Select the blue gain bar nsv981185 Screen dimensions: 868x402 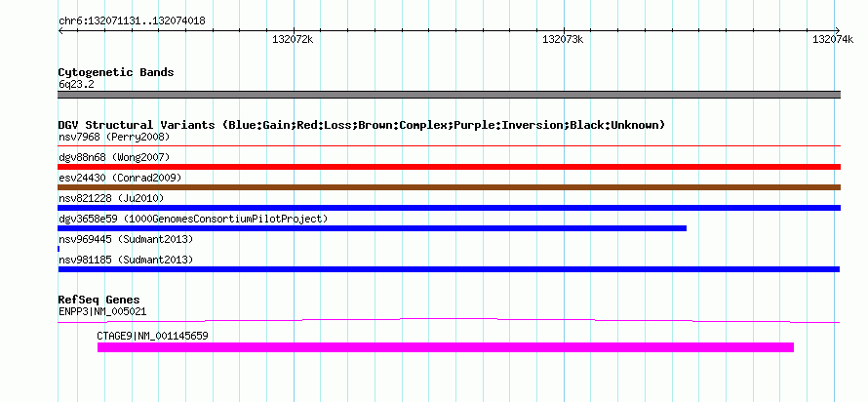coord(449,269)
